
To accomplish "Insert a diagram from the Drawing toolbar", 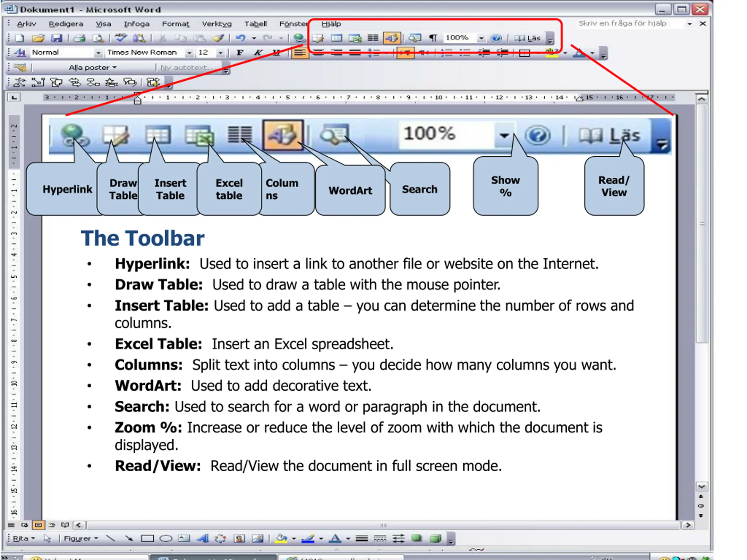I will coord(220,538).
